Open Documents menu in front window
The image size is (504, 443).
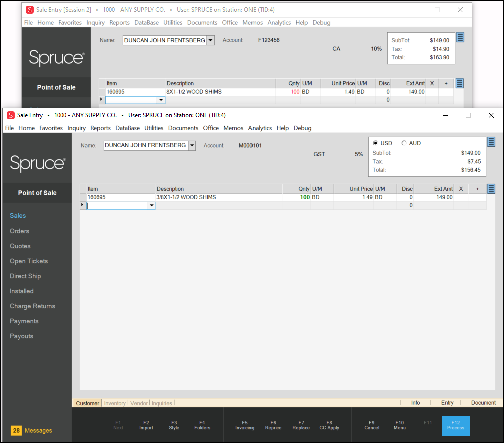[x=183, y=128]
